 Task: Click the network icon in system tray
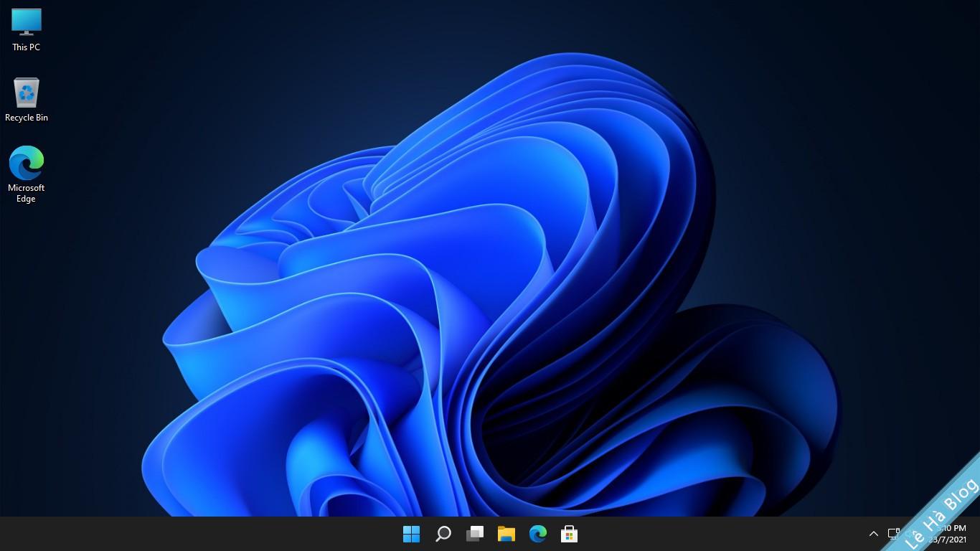[893, 534]
